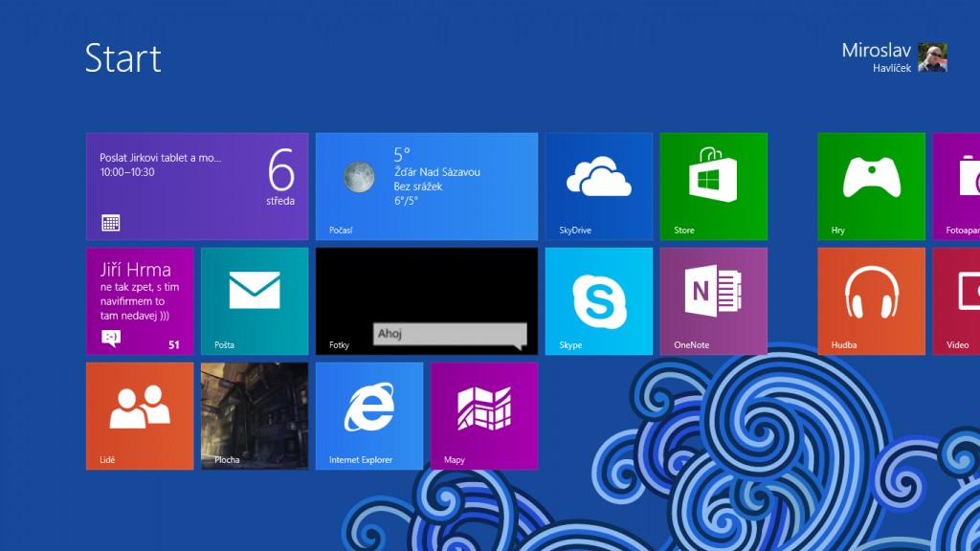Open the Video tile

(x=956, y=301)
